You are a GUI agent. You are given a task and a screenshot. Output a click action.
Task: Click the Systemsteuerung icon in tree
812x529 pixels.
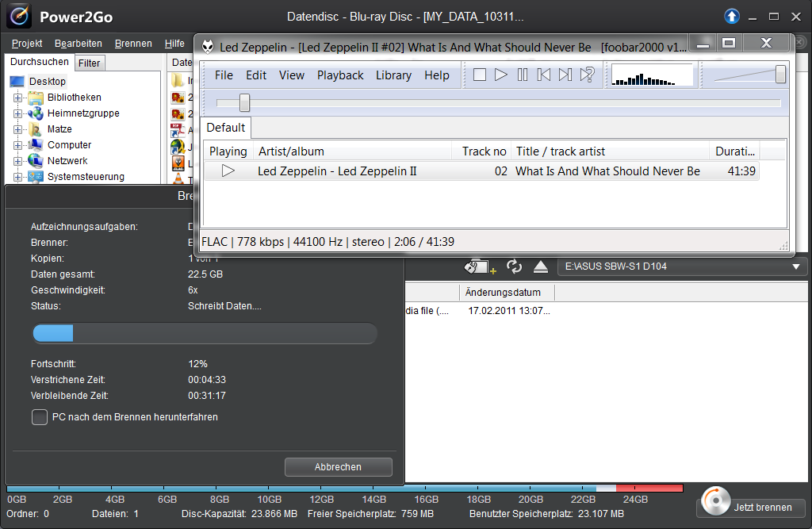36,176
